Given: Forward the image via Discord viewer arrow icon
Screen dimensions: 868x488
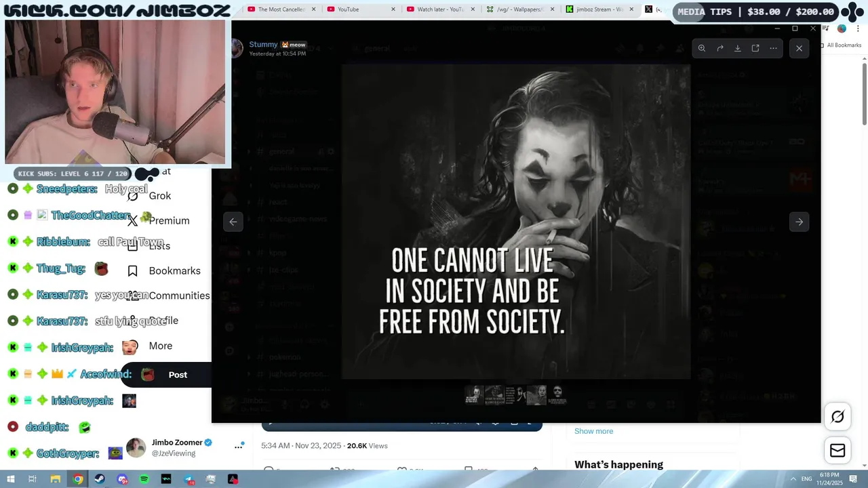Looking at the screenshot, I should click(x=720, y=48).
